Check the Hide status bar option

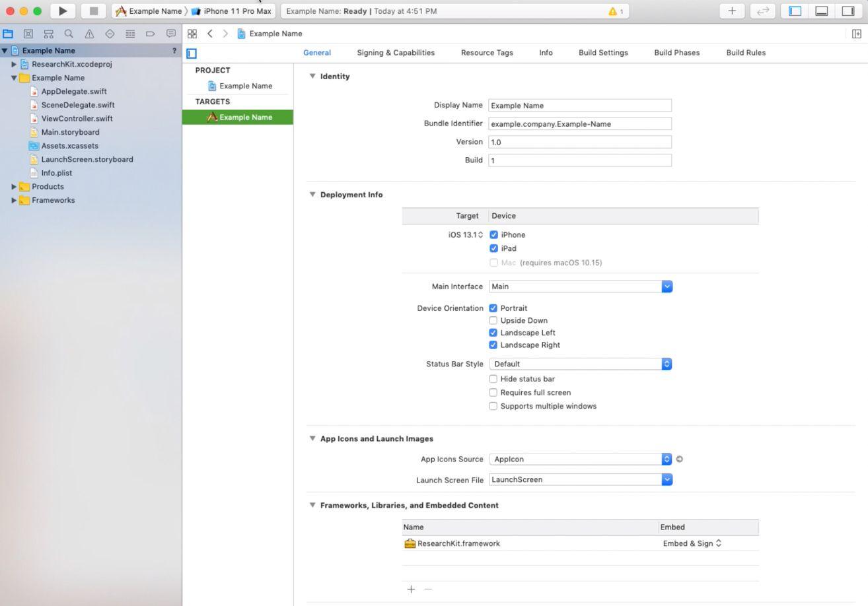493,378
